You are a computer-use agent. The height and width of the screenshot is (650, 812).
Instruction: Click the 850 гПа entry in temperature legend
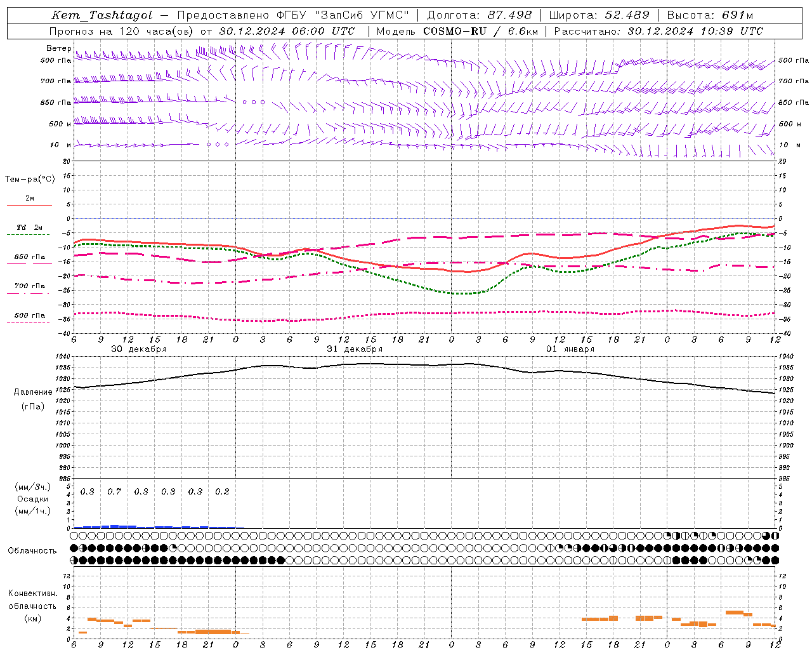pos(29,257)
